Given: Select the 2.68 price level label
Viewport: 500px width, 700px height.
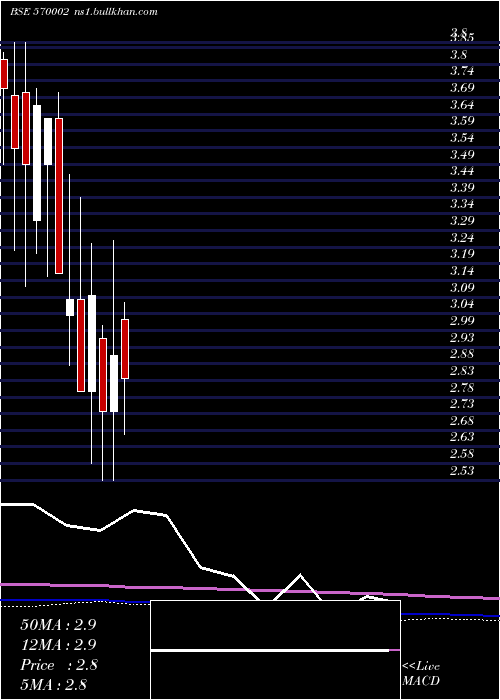Looking at the screenshot, I should click(x=462, y=421).
